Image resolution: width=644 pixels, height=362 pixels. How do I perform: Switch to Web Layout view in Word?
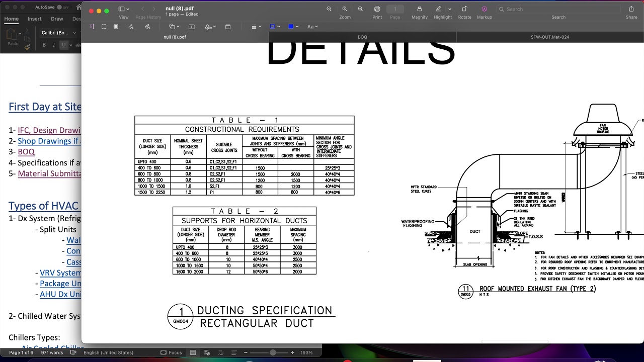tap(206, 352)
